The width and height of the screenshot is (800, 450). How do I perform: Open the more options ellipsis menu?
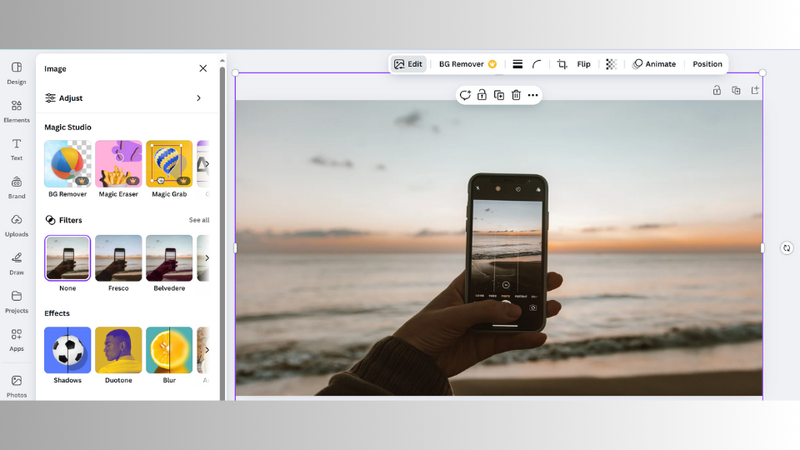click(533, 95)
